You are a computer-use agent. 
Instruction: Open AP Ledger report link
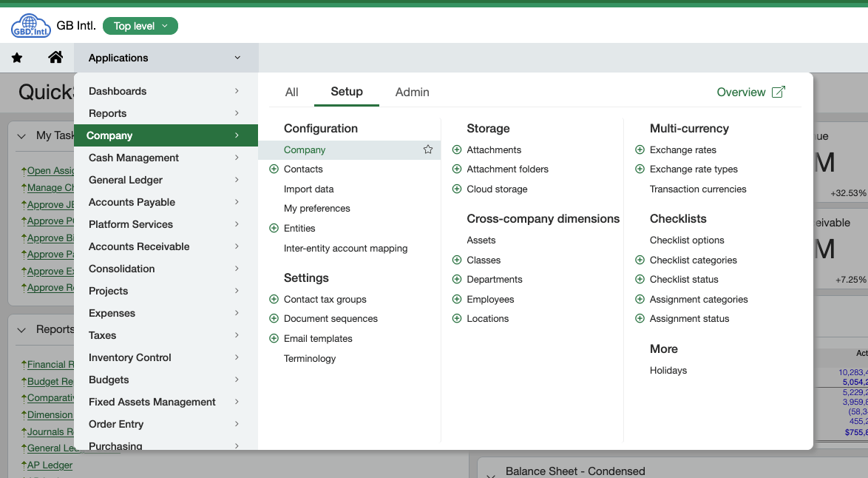coord(50,465)
